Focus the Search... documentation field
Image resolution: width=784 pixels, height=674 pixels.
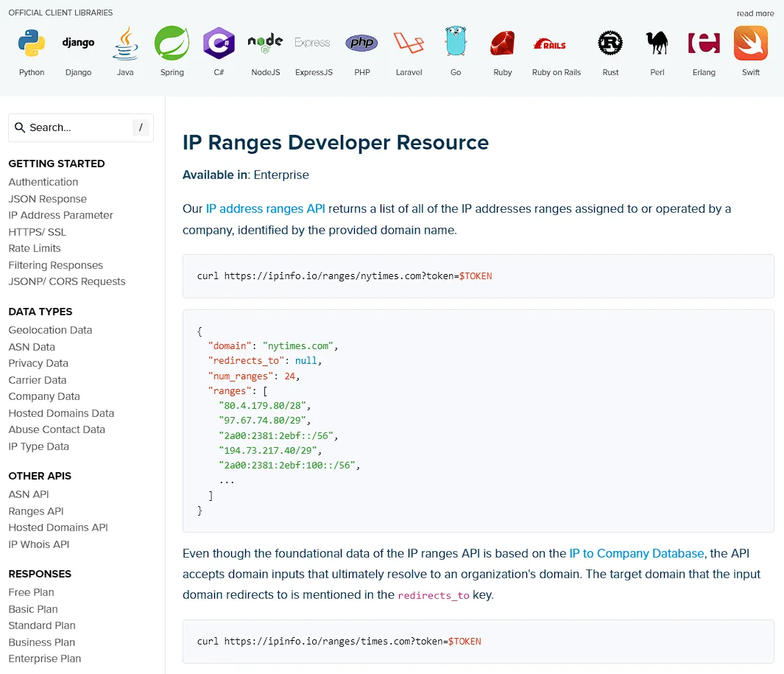click(81, 127)
